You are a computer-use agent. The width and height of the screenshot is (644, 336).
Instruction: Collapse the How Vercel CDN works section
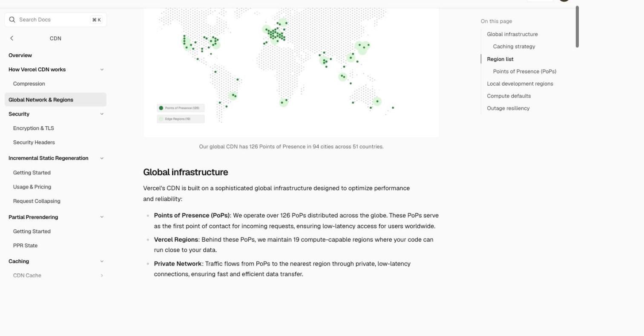point(102,70)
